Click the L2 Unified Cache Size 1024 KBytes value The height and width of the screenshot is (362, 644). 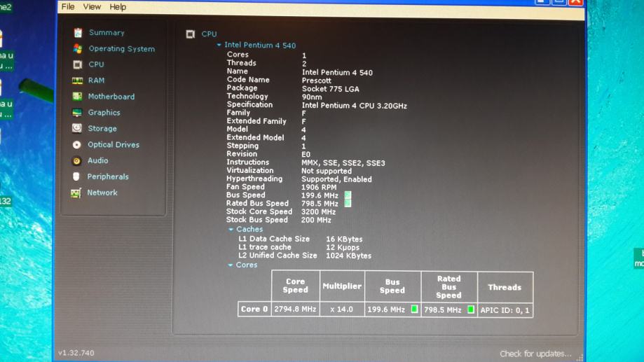coord(348,256)
